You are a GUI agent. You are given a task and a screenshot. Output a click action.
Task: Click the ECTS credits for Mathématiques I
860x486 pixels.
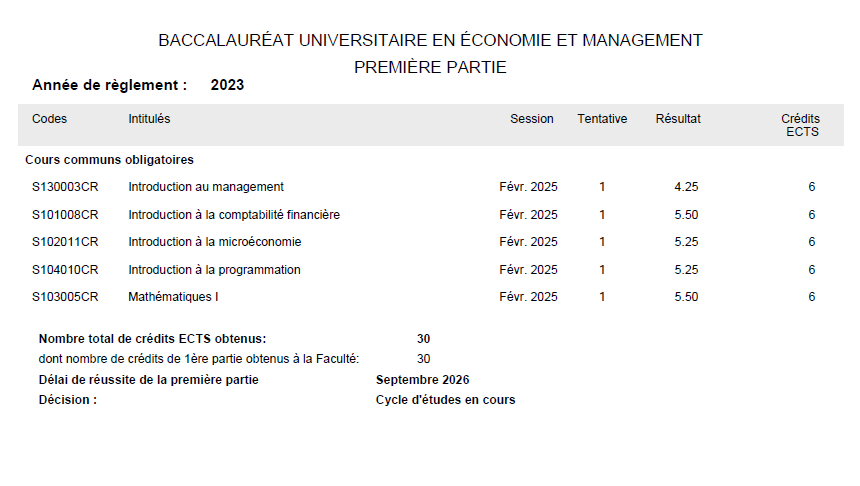(812, 296)
